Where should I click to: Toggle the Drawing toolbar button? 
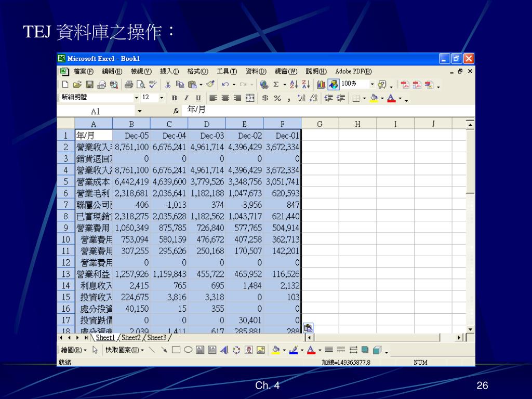click(x=333, y=85)
